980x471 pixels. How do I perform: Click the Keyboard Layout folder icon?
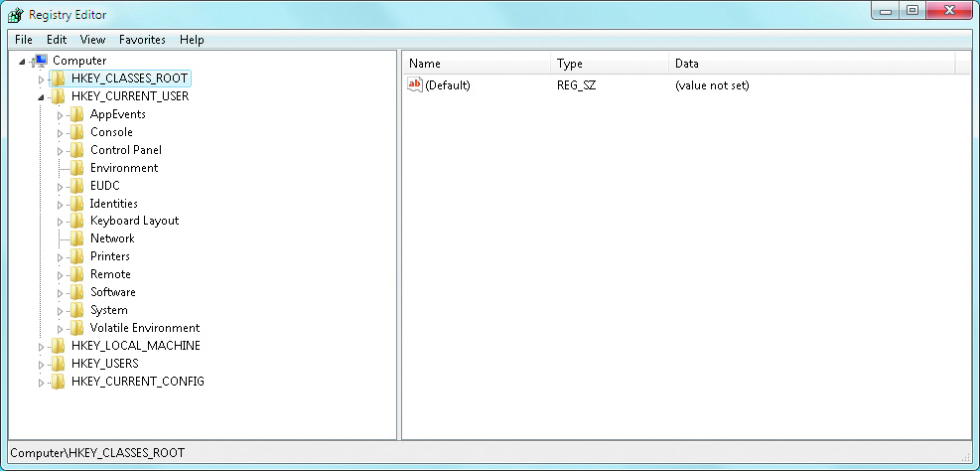[76, 221]
